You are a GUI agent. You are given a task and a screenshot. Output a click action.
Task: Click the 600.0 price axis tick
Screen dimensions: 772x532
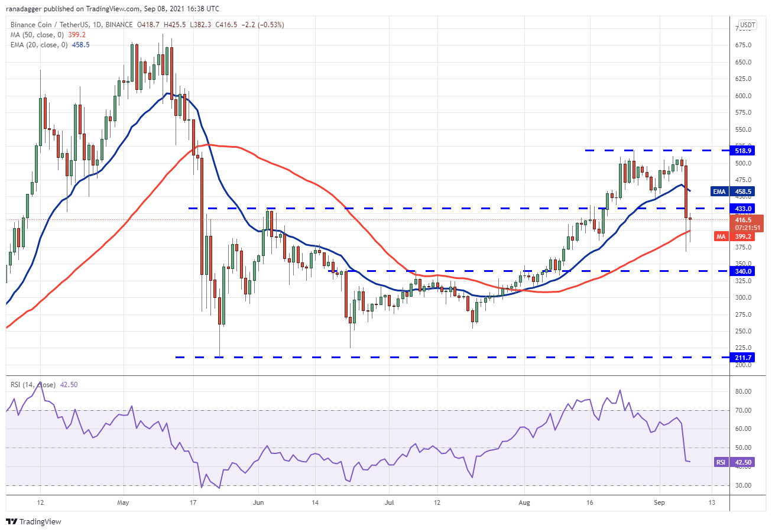click(744, 96)
